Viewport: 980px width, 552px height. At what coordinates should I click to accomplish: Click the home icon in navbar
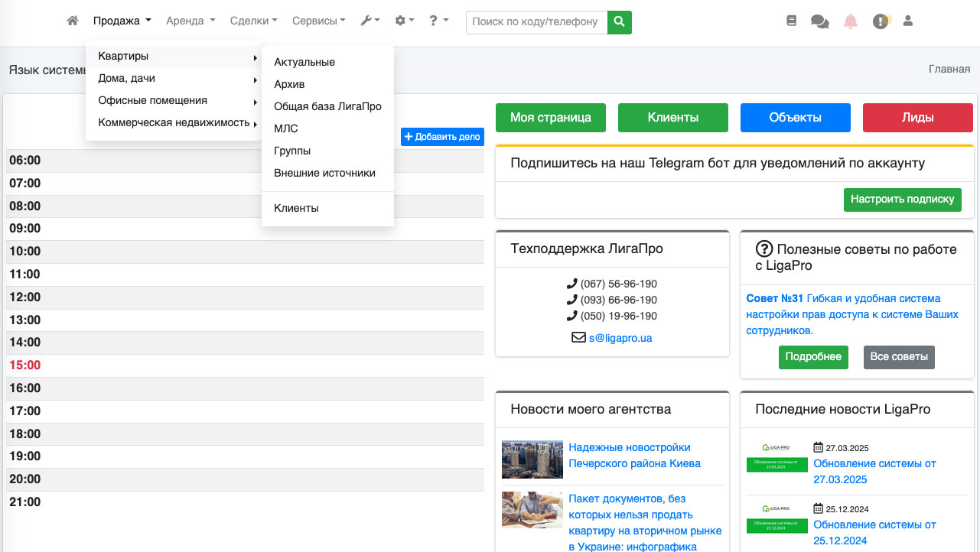click(73, 21)
